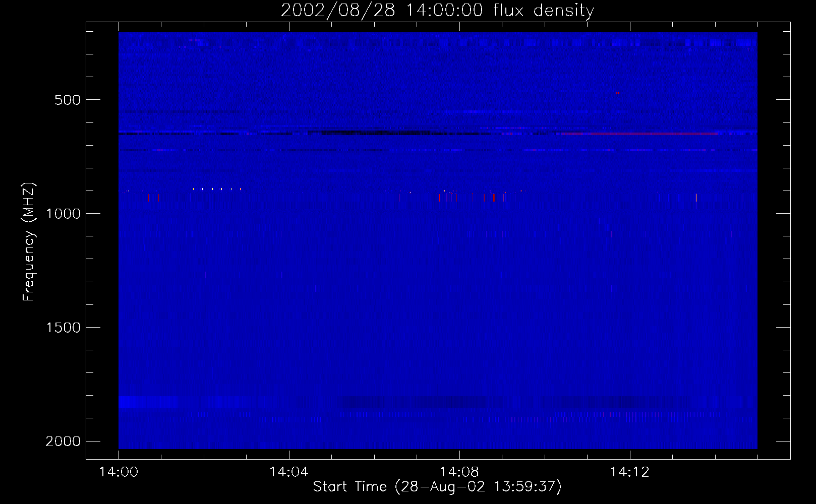Click the plot title '2002/08/28 14:00:00 flux density'

(x=437, y=10)
